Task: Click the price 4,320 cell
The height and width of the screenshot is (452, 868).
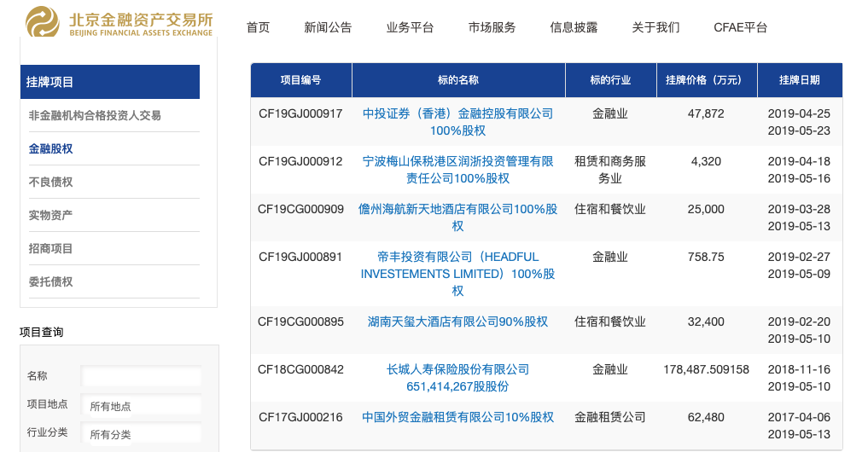Action: pos(706,161)
